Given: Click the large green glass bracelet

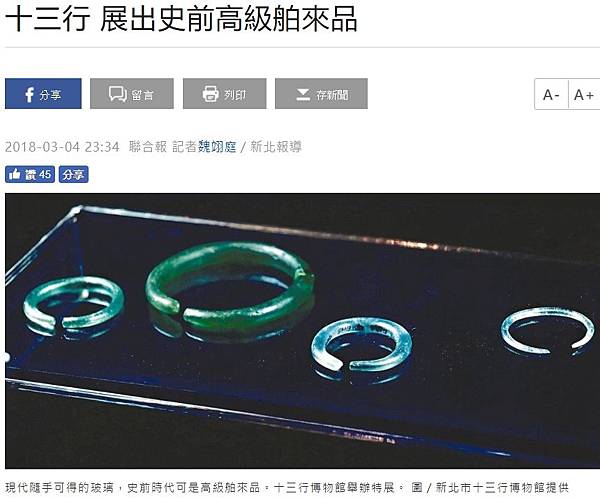Looking at the screenshot, I should (230, 286).
